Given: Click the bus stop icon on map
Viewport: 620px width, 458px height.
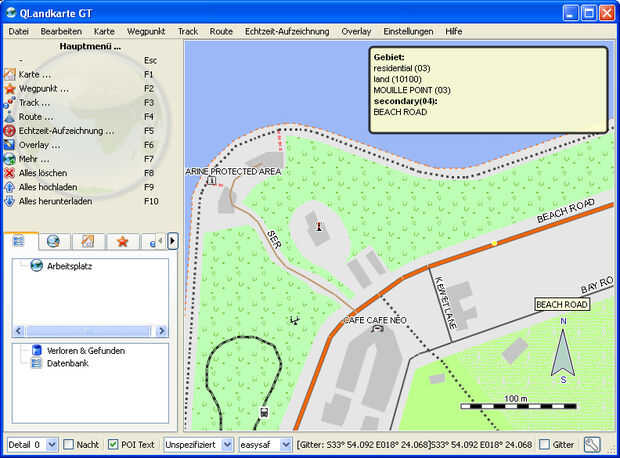Looking at the screenshot, I should point(264,413).
